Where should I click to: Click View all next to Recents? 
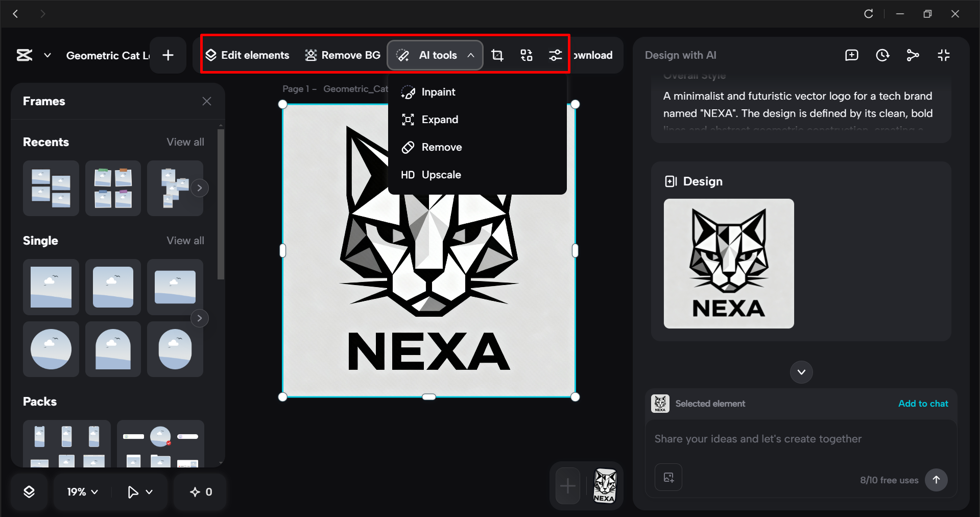click(185, 142)
